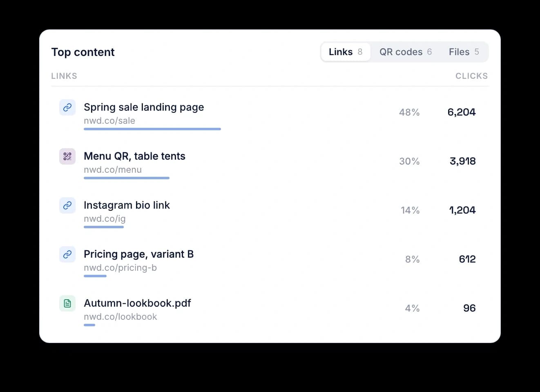Click the link icon for Pricing page, variant B
The image size is (540, 392).
tap(67, 254)
